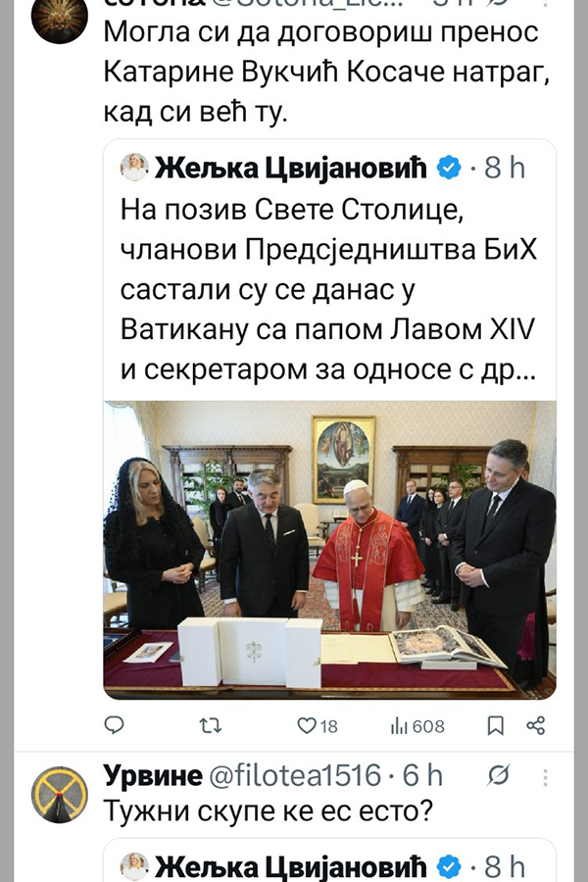This screenshot has height=882, width=588.
Task: Click Жељка Цвијановић's name in the upper quoted tweet
Action: pos(290,168)
